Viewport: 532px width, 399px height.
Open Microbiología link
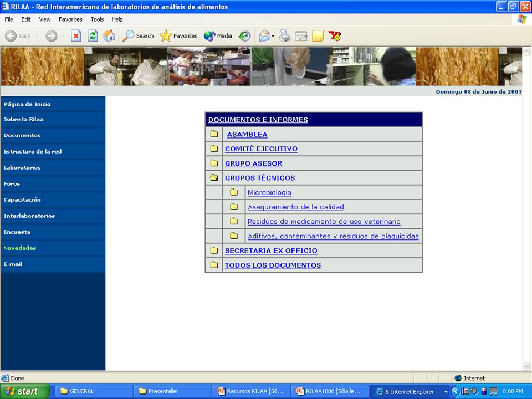[x=269, y=192]
